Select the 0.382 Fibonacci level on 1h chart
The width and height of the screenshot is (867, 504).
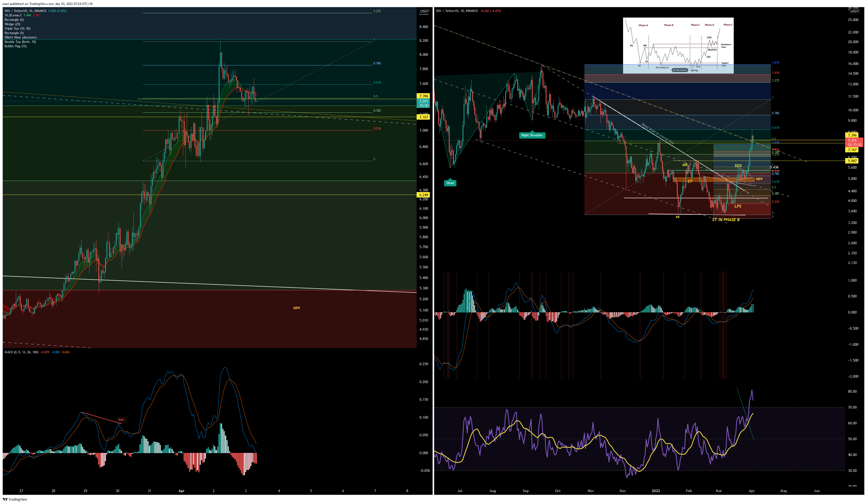tap(377, 110)
